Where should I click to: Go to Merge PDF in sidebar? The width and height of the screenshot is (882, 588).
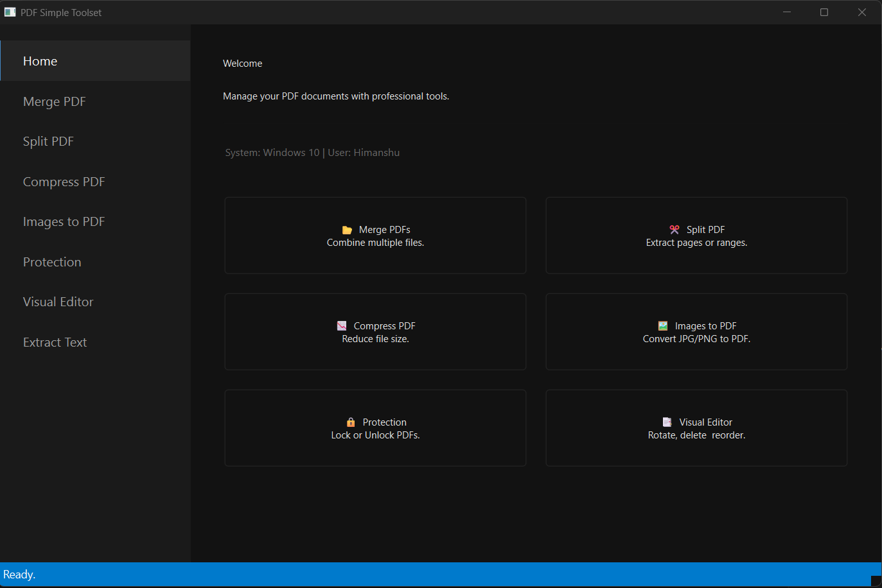click(54, 101)
